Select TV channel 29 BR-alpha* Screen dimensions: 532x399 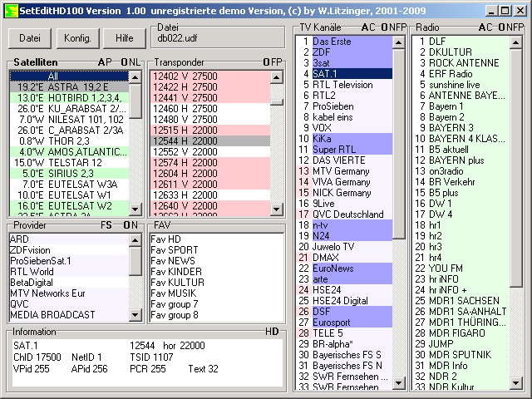point(344,344)
